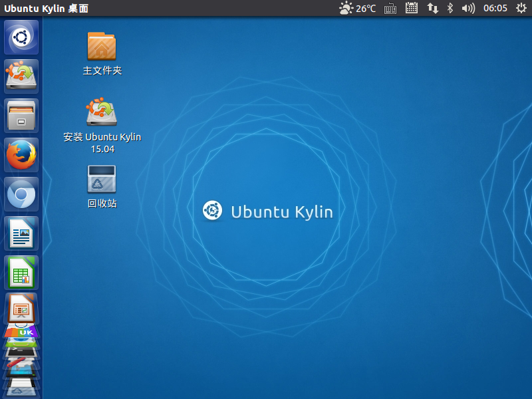
Task: Start LibreOffice Calc from the launcher
Action: 21,273
